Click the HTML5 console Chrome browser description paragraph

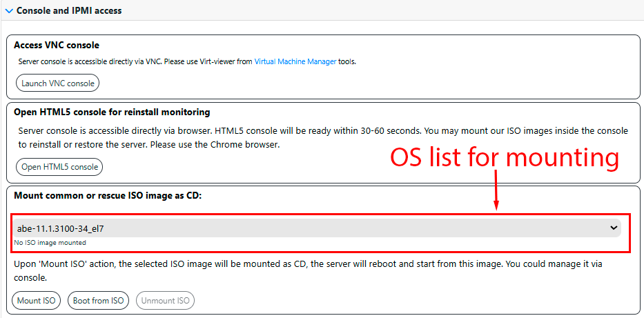tap(323, 138)
